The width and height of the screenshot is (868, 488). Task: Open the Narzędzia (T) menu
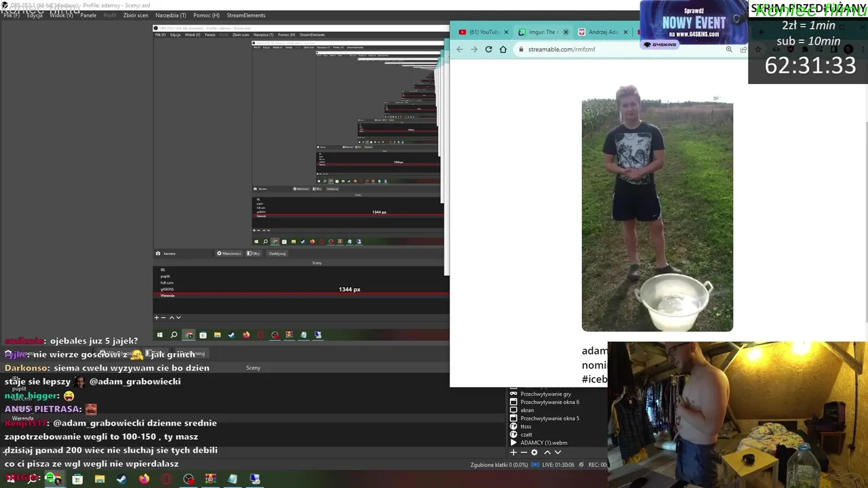click(170, 15)
